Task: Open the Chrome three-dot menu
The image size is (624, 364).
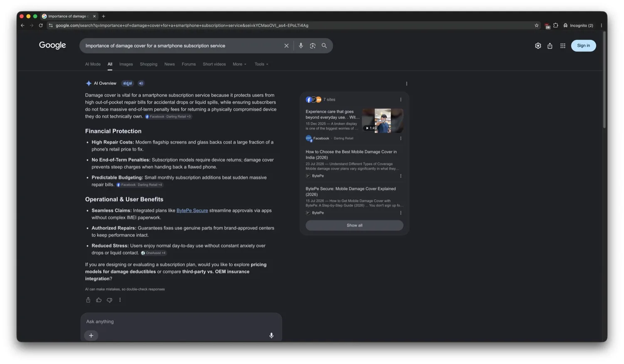Action: (601, 25)
